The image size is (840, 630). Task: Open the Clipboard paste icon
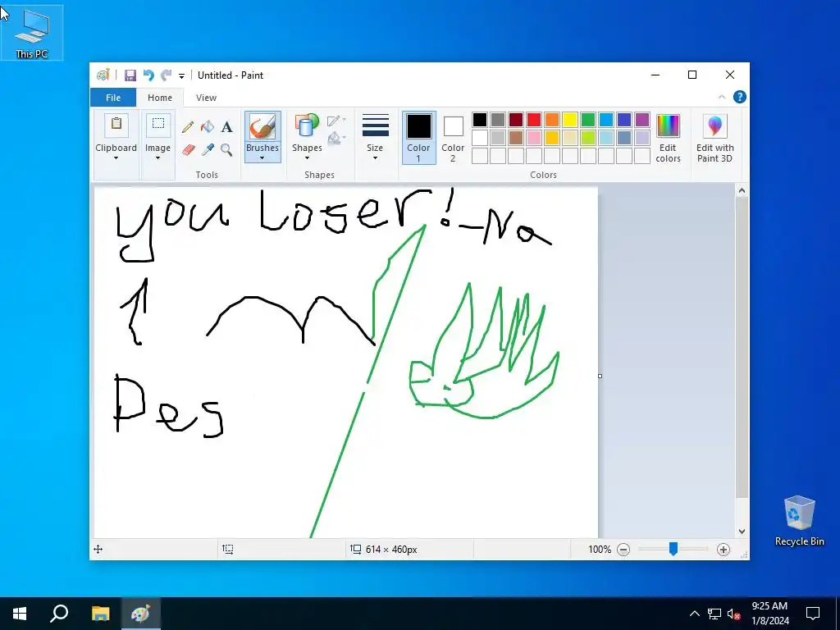pos(116,125)
